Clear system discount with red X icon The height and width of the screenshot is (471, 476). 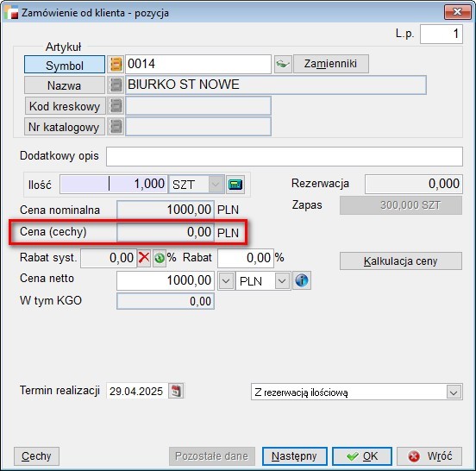click(144, 258)
